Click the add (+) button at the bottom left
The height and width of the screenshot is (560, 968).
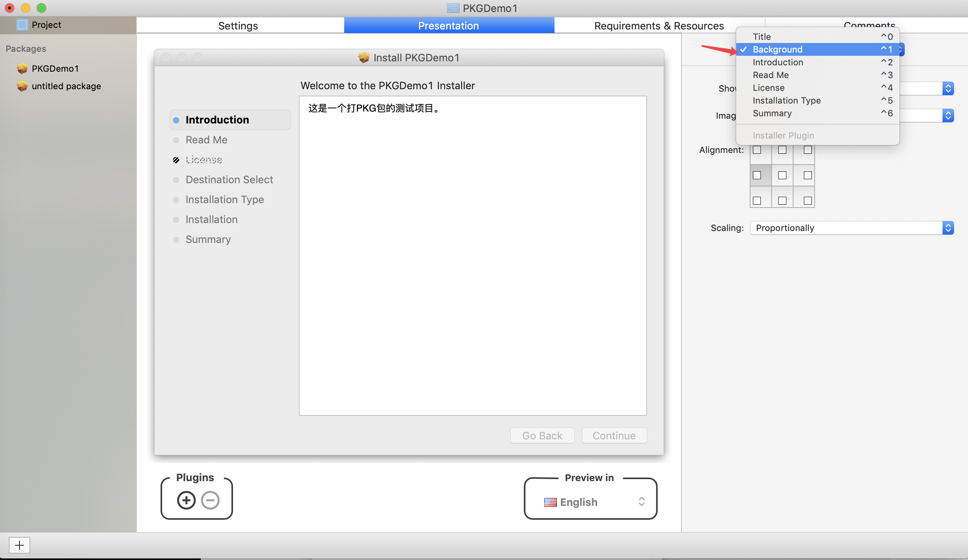(19, 545)
